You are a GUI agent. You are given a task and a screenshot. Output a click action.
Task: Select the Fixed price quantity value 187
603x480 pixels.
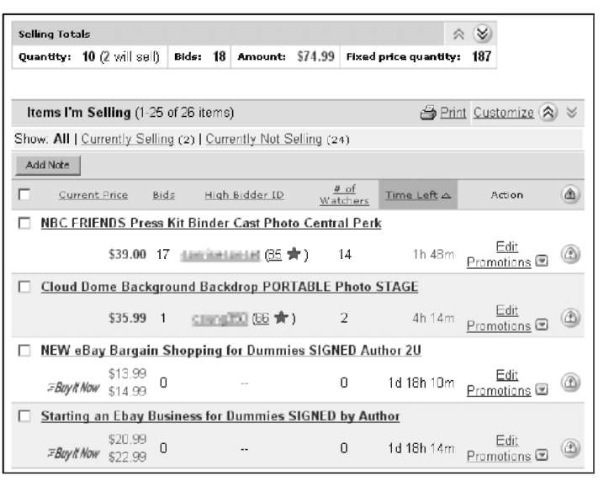click(481, 57)
